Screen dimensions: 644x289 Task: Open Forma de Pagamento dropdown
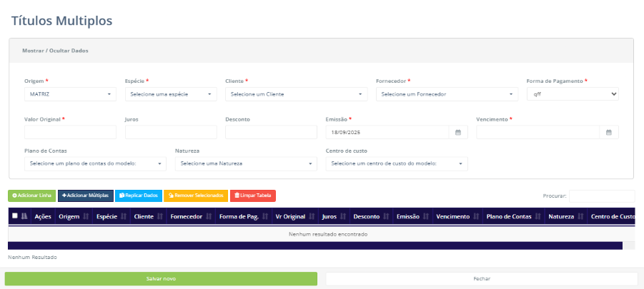coord(572,94)
